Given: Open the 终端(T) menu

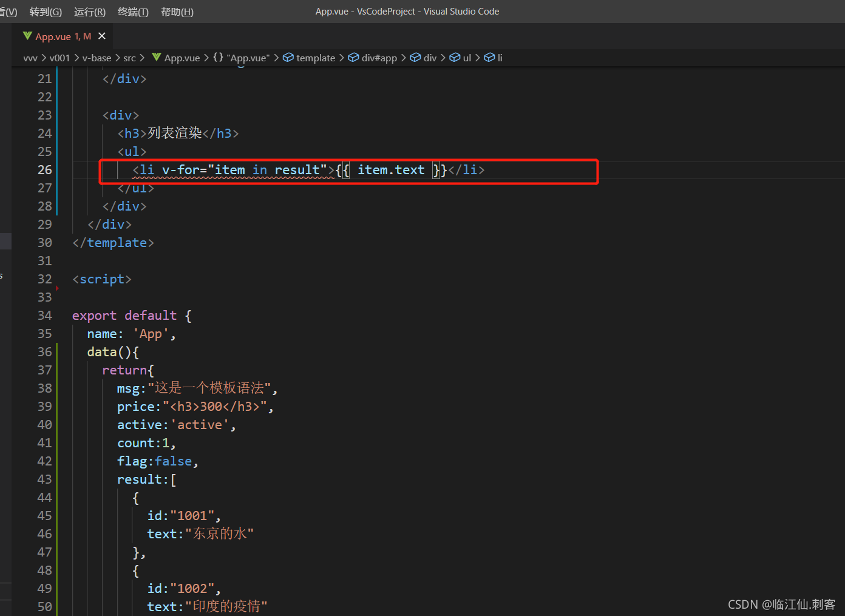Looking at the screenshot, I should click(x=133, y=12).
